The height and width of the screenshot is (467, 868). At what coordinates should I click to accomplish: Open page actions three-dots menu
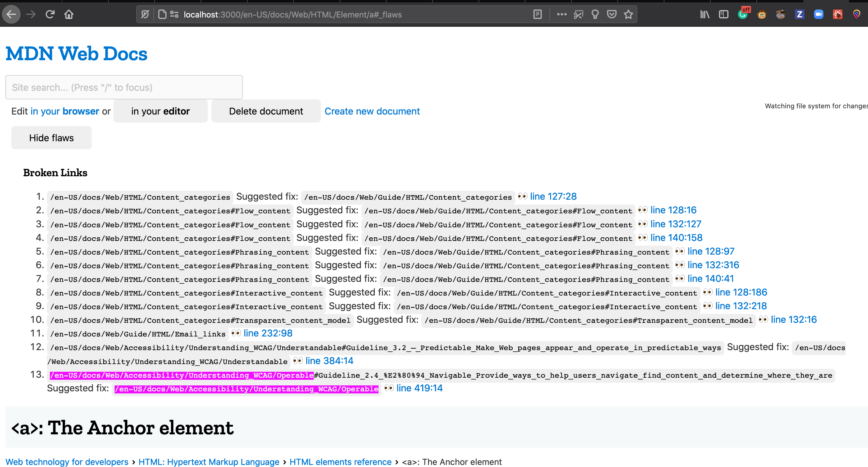562,15
